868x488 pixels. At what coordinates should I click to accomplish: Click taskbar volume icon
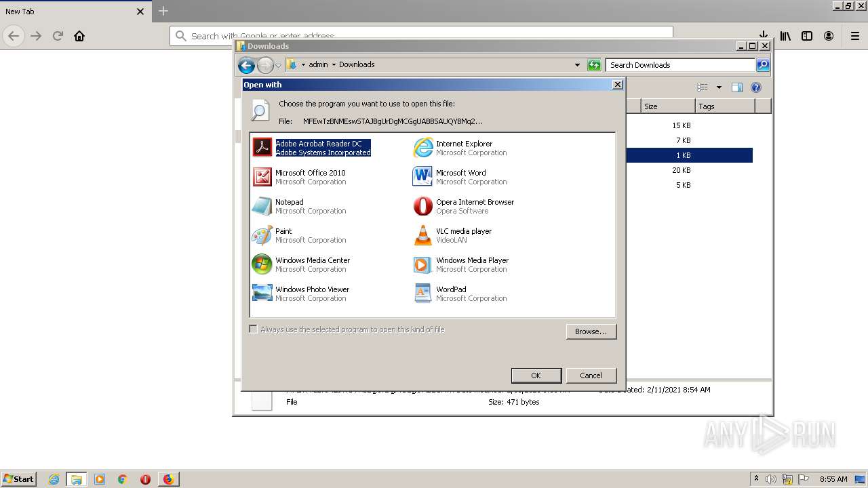(x=771, y=479)
